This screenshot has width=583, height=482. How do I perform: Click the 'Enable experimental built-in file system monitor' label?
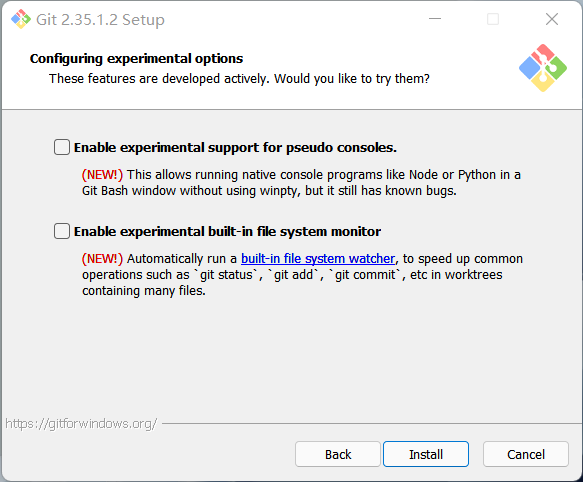(227, 232)
